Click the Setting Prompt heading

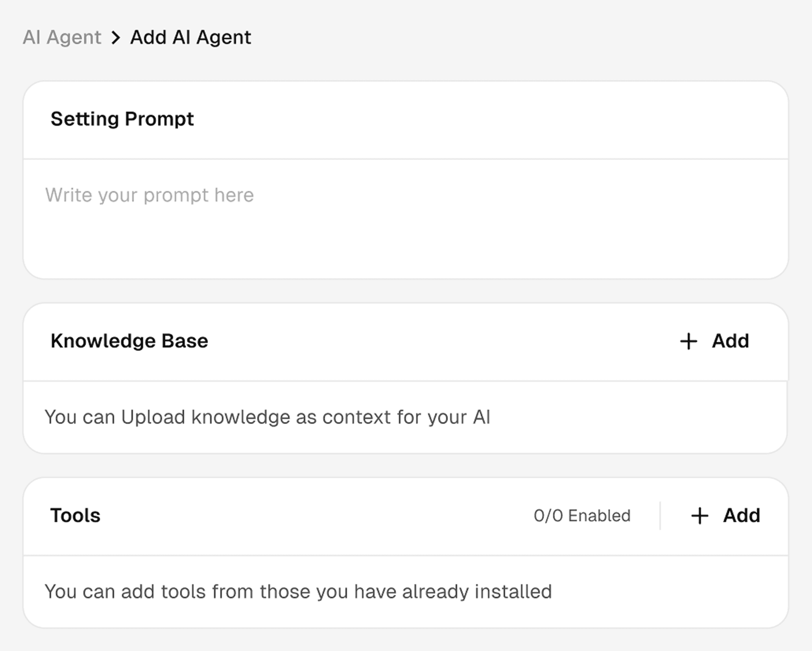122,119
